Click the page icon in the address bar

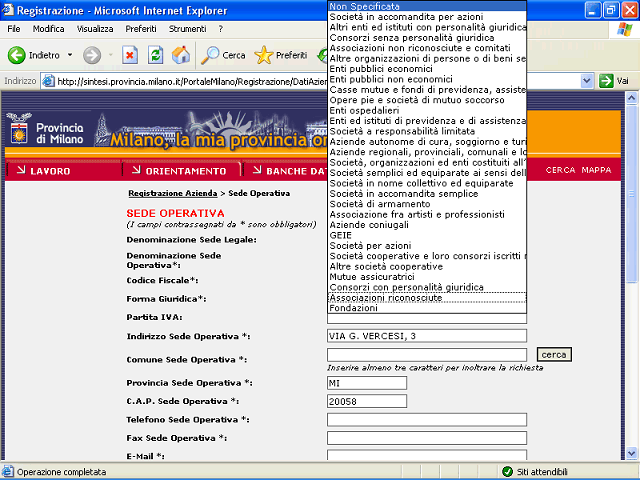click(49, 81)
